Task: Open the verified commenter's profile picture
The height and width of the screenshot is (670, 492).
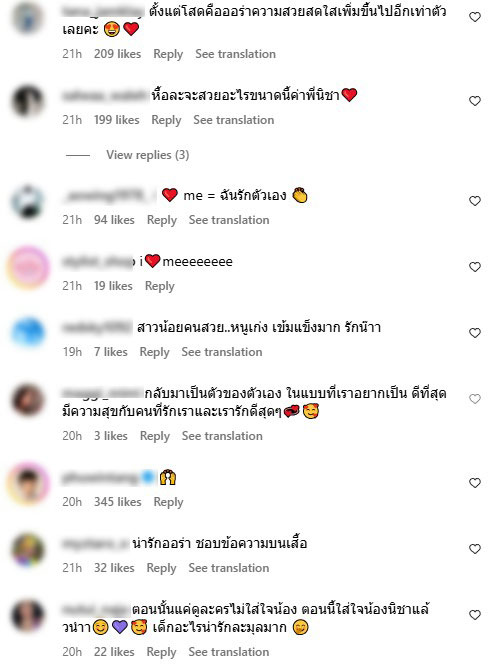Action: pyautogui.click(x=28, y=483)
